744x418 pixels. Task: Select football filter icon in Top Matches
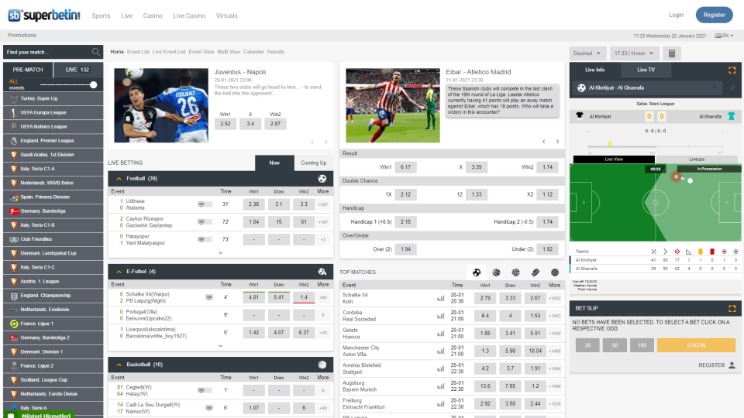coord(476,272)
